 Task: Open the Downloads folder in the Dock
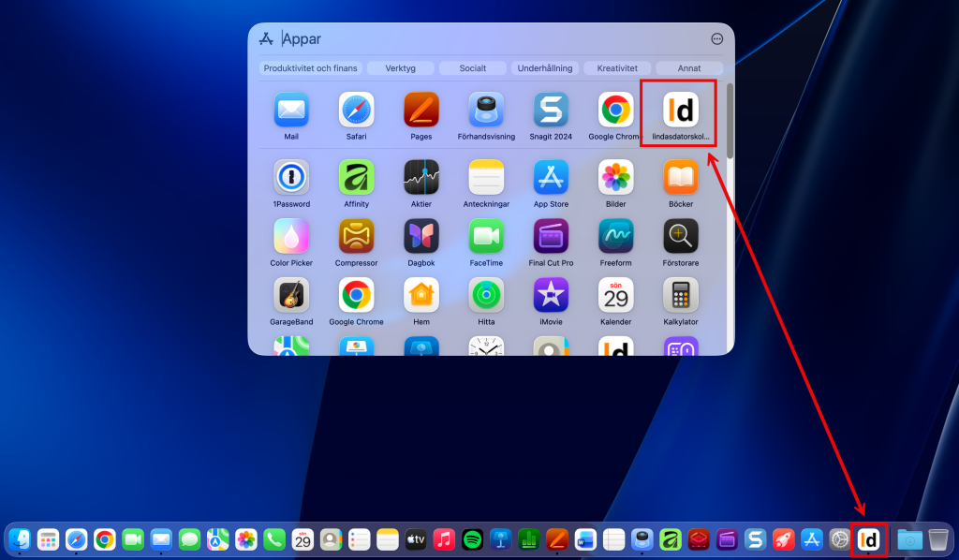tap(909, 539)
